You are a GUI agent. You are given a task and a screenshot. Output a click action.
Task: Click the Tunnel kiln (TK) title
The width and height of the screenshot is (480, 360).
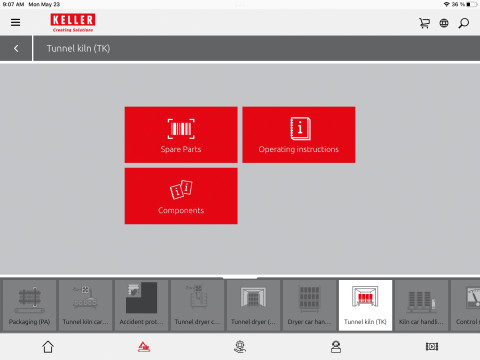(78, 49)
